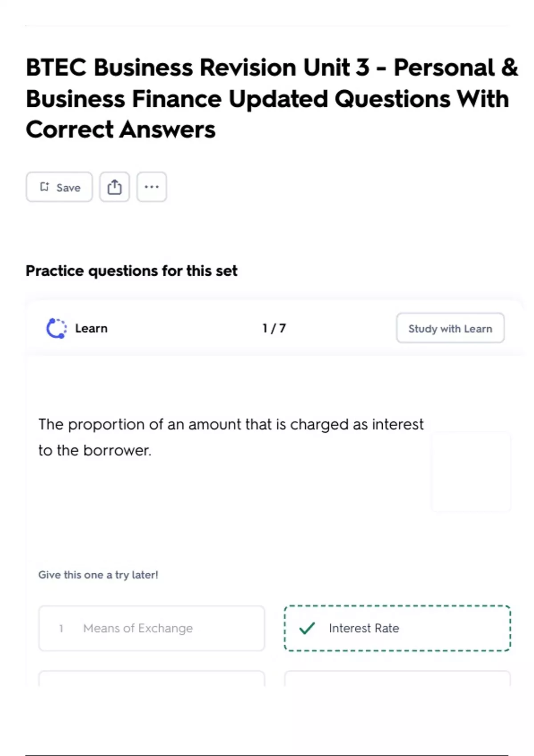Image resolution: width=534 pixels, height=756 pixels.
Task: Click the blank image placeholder beside the question
Action: point(471,471)
